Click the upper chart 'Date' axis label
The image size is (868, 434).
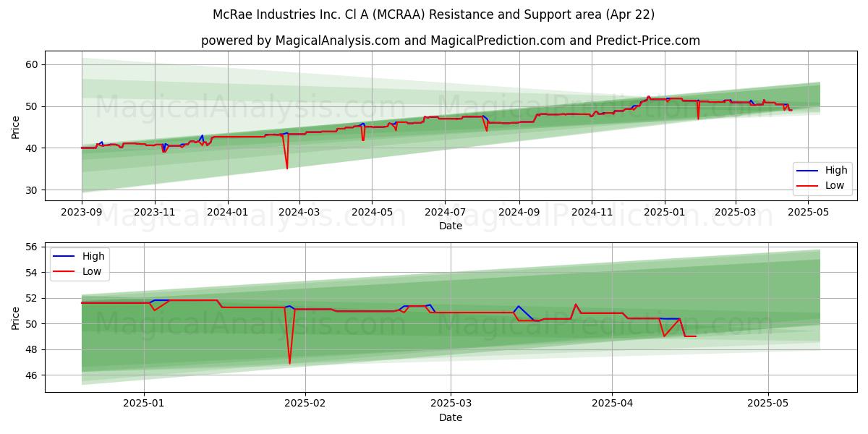point(451,226)
